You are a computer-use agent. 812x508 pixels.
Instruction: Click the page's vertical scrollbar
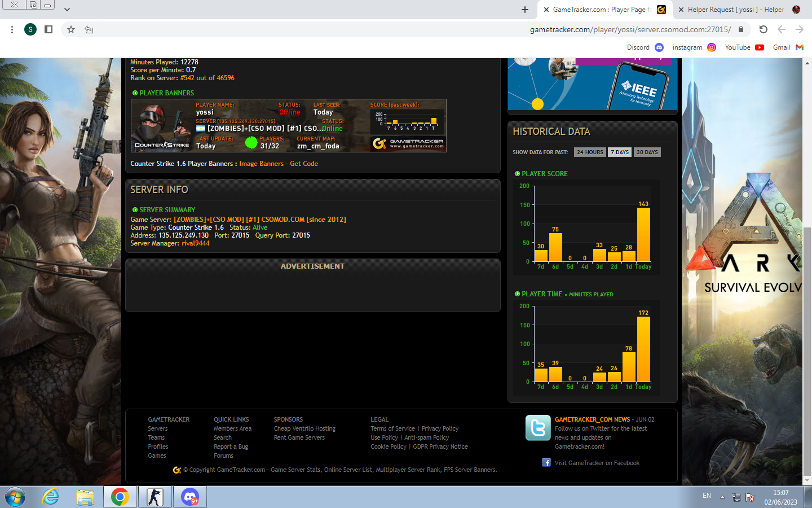click(807, 339)
